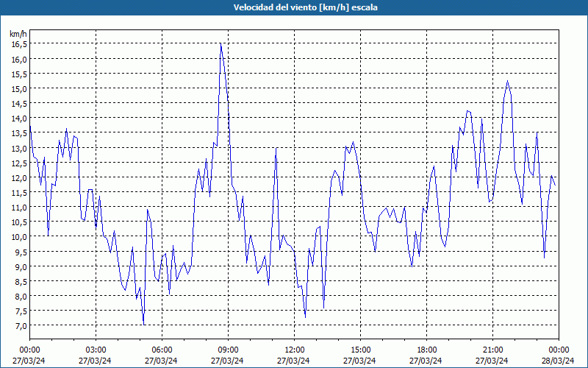588x368 pixels.
Task: Click the 27/03/24 date under 21:00
Action: (492, 361)
